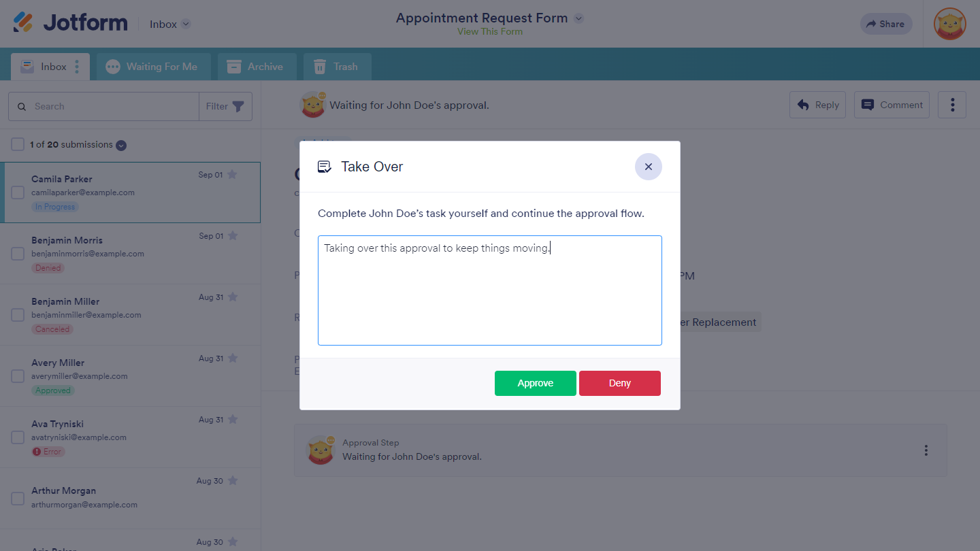Open the Approval Step three-dot menu
Screen dimensions: 980x551
coord(926,450)
